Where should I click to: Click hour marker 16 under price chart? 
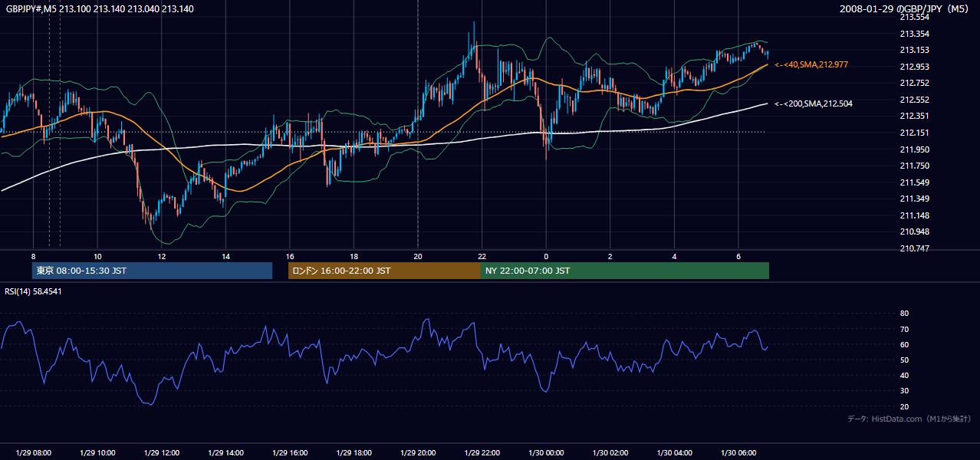point(289,256)
